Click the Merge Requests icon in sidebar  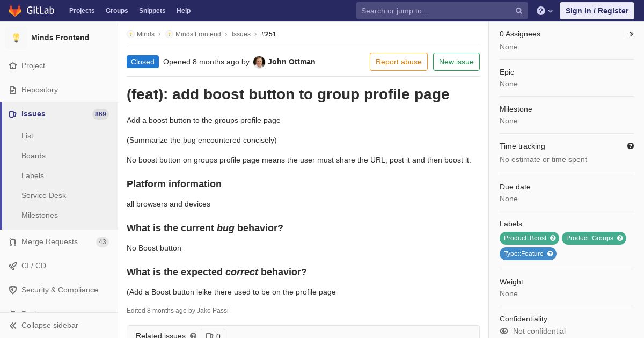[x=13, y=242]
